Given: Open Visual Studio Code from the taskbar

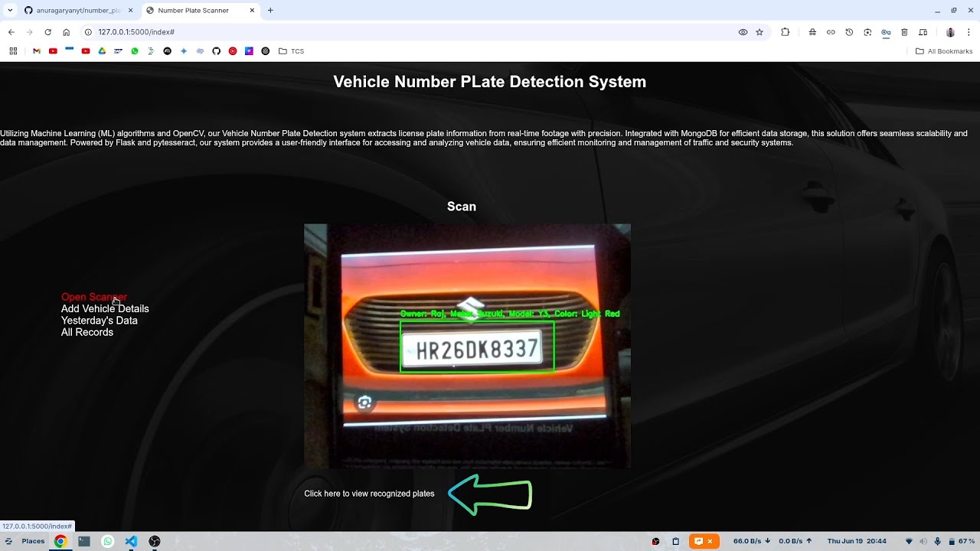Looking at the screenshot, I should pos(131,541).
